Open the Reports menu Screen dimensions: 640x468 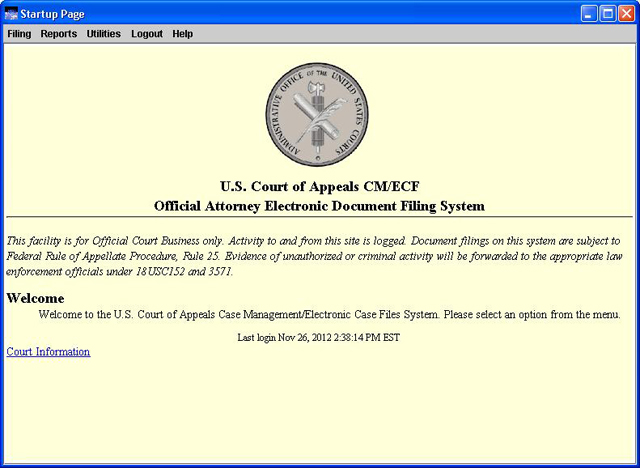pos(59,34)
